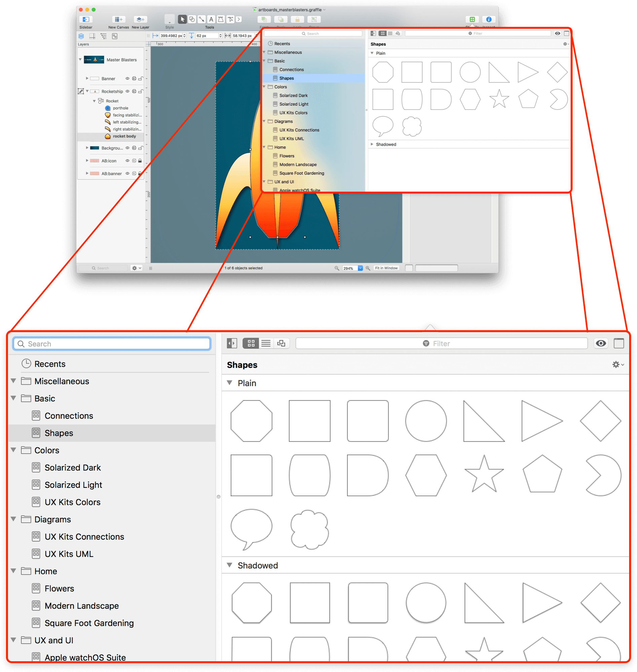Collapse the Plain shapes section
637x672 pixels.
tap(229, 383)
